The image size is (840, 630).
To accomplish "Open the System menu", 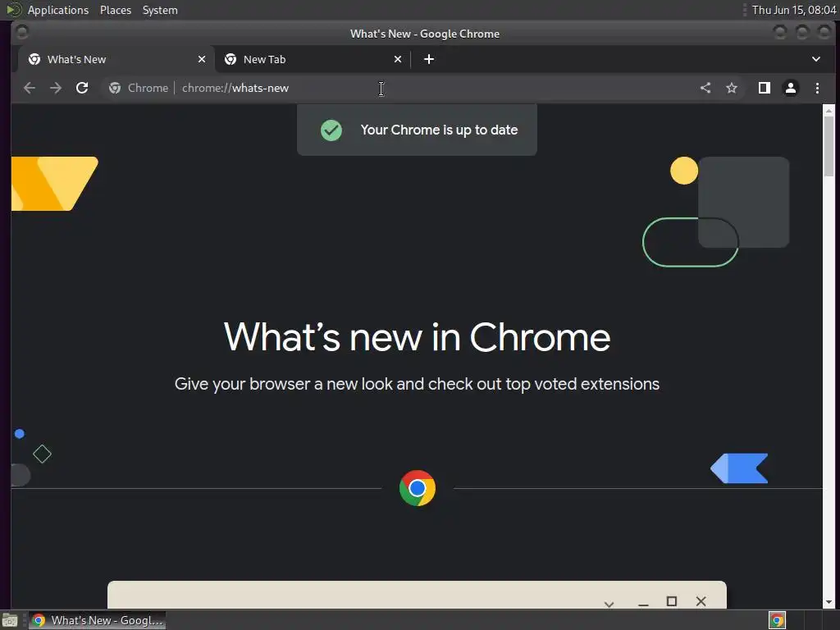I will (160, 10).
